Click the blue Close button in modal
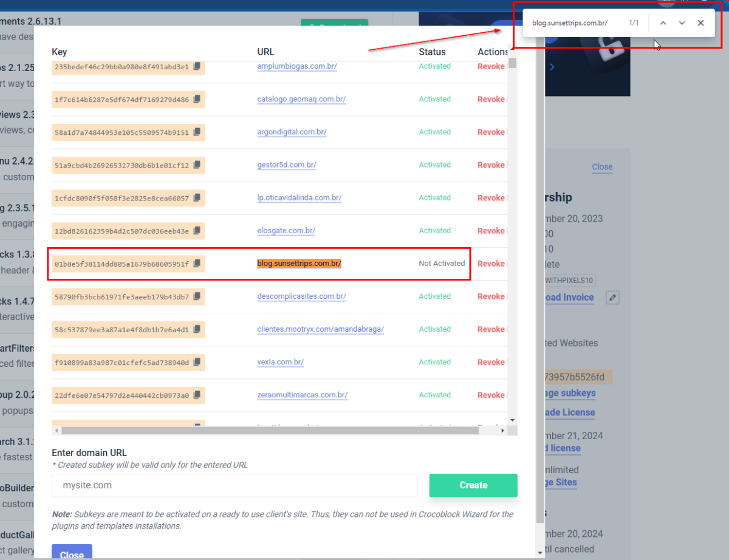This screenshot has width=729, height=560. [72, 553]
